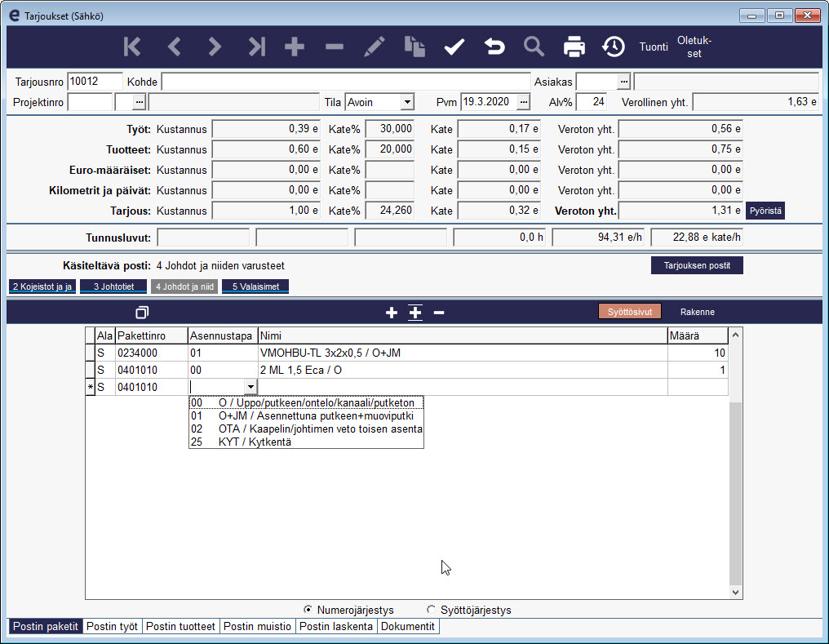Click the Määrä column header
The image size is (829, 644).
[x=698, y=335]
